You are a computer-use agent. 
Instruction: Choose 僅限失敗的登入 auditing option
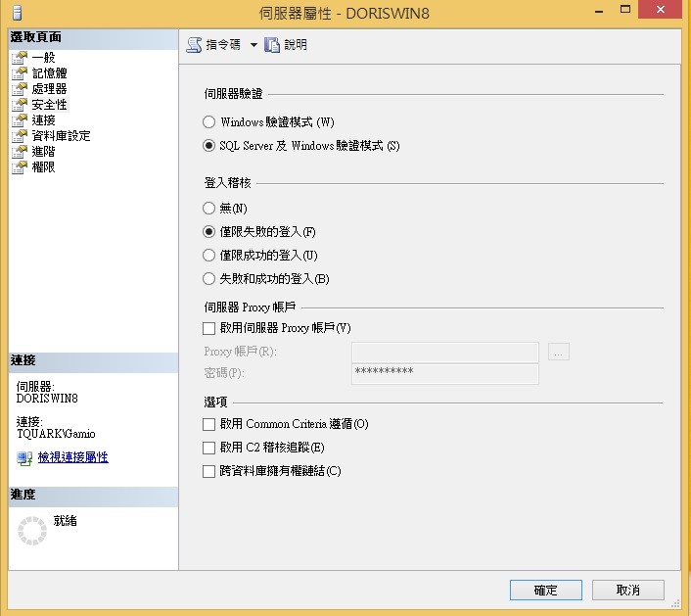point(208,232)
